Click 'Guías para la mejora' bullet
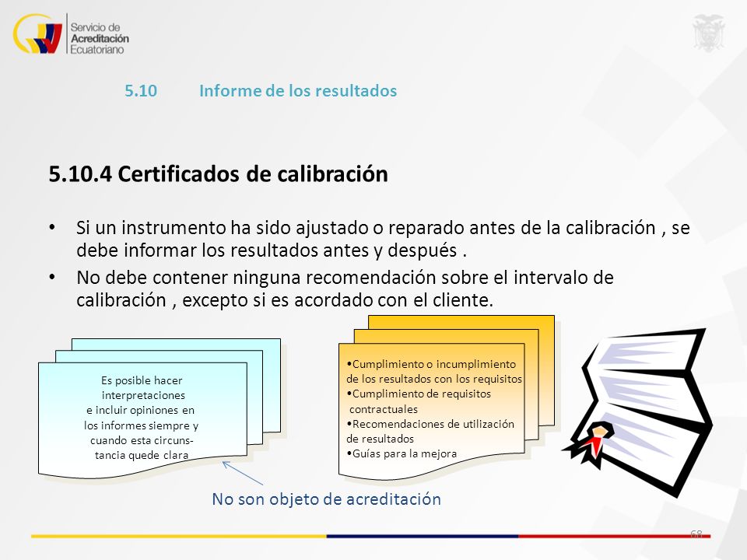Screen dimensions: 747x560 402,453
